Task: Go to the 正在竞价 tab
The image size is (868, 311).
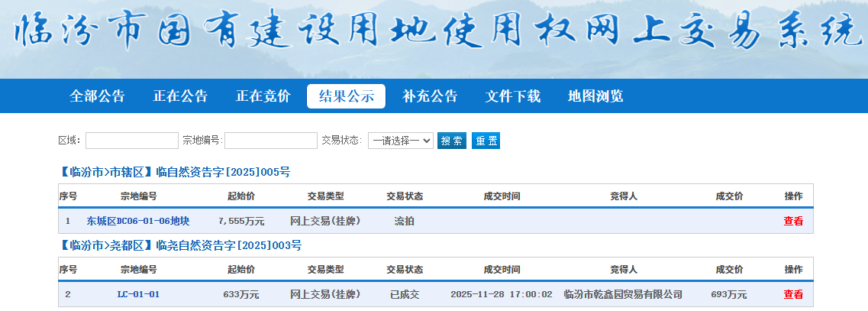Action: [x=263, y=96]
